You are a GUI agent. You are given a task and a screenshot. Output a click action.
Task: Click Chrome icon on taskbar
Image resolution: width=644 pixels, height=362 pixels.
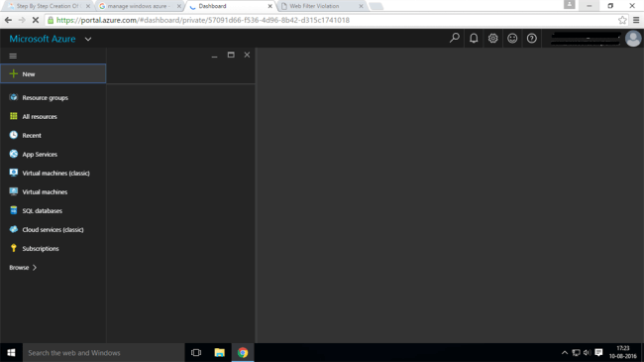coord(243,352)
